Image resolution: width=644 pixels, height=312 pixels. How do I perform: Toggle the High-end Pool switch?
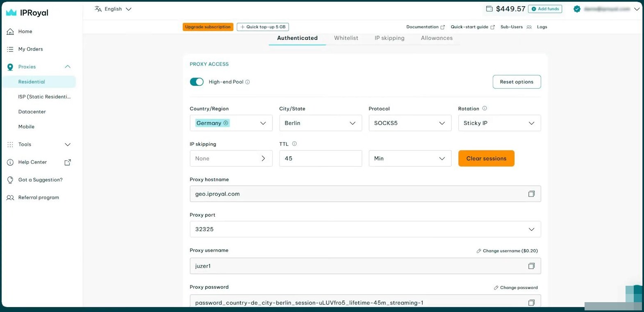point(197,82)
